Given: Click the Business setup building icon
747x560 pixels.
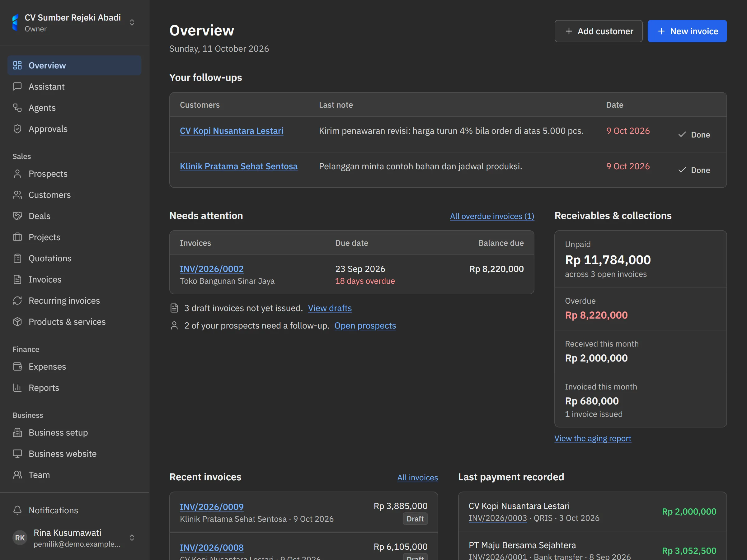Looking at the screenshot, I should click(x=17, y=432).
